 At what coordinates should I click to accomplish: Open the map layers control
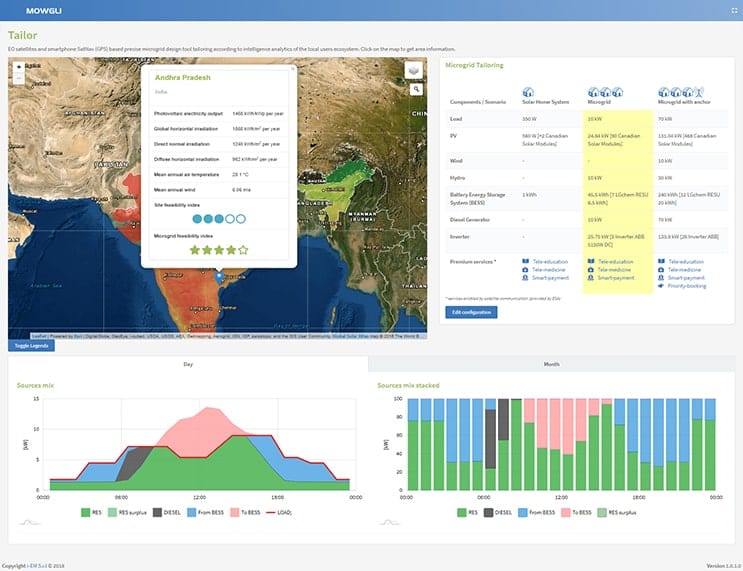click(414, 70)
